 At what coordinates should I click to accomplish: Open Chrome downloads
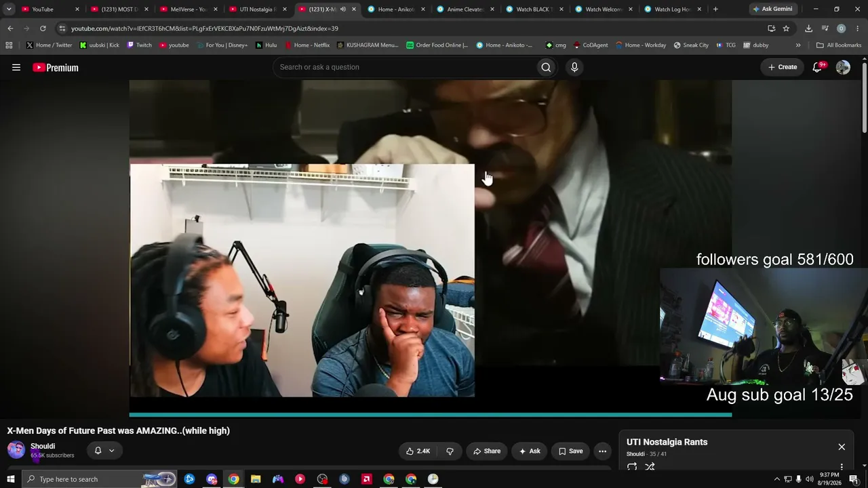coord(808,28)
